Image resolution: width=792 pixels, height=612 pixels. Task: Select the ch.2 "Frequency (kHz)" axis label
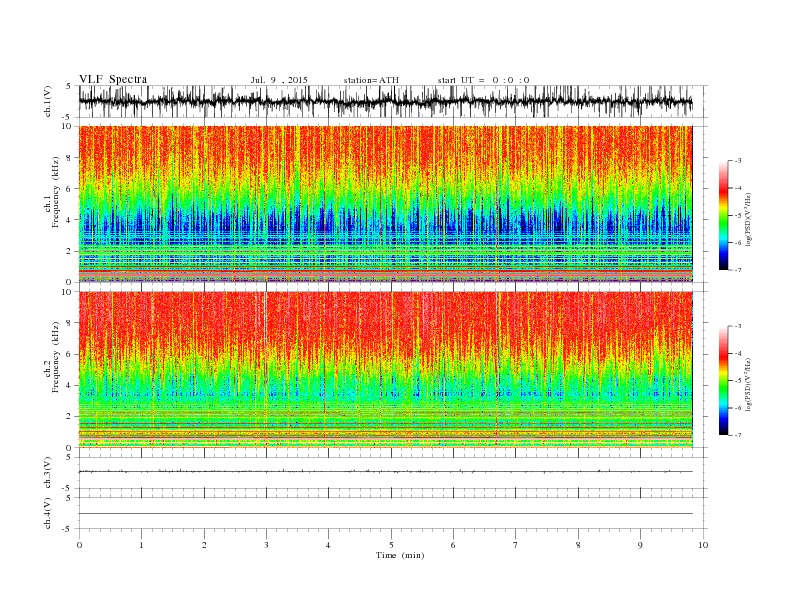[x=55, y=357]
